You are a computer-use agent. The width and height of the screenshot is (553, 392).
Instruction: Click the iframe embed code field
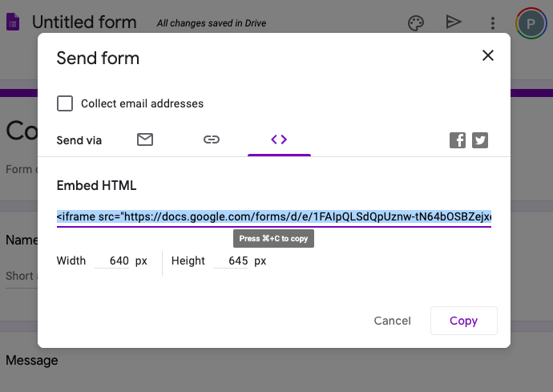(273, 216)
